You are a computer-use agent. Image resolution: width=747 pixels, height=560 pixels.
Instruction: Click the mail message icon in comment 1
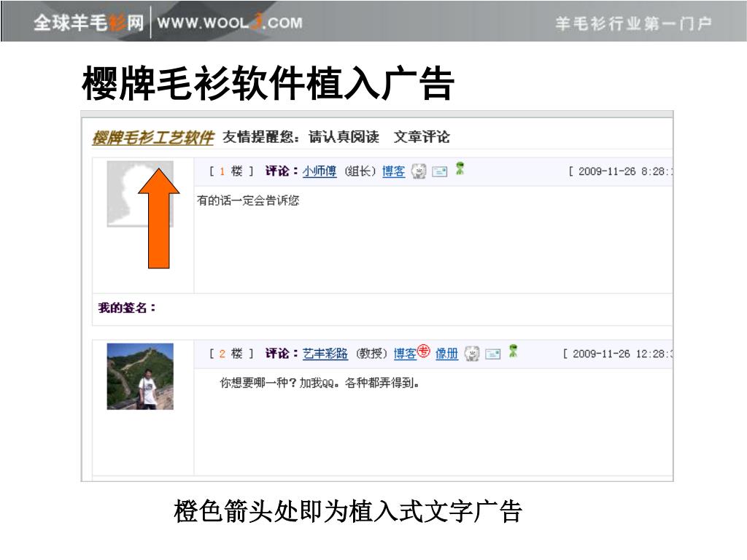[439, 171]
